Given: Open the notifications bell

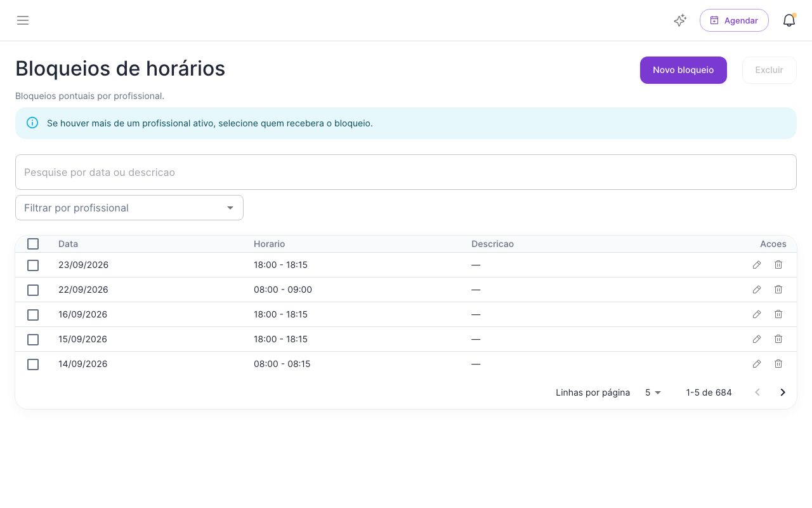Looking at the screenshot, I should click(x=789, y=20).
